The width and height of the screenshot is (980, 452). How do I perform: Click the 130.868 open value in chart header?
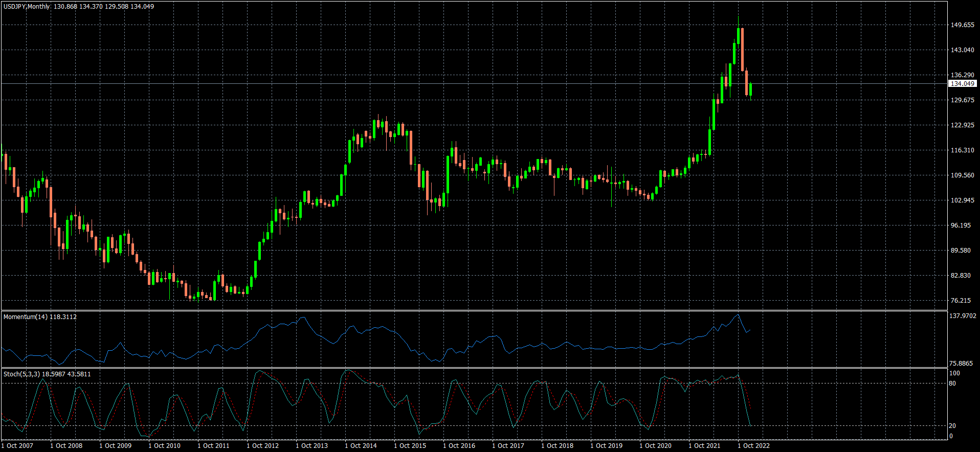click(x=65, y=7)
